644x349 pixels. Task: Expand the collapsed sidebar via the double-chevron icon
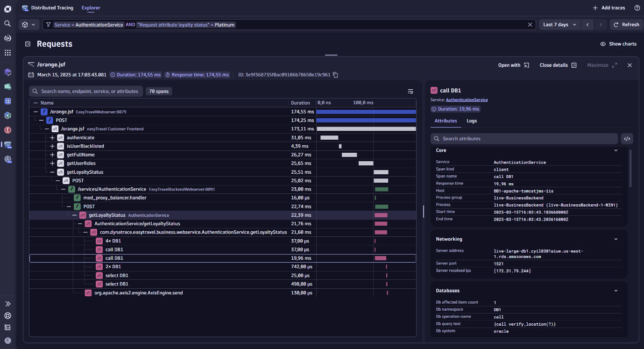(7, 304)
